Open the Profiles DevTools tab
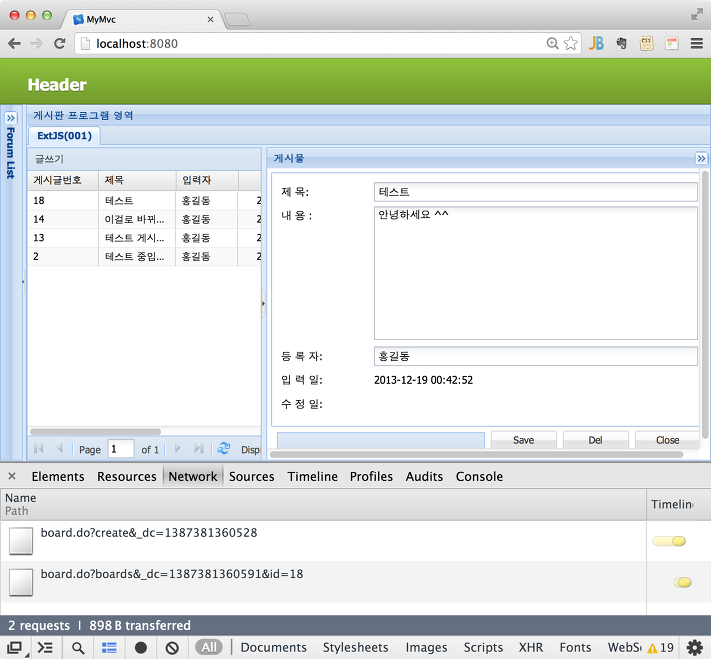 click(x=371, y=476)
